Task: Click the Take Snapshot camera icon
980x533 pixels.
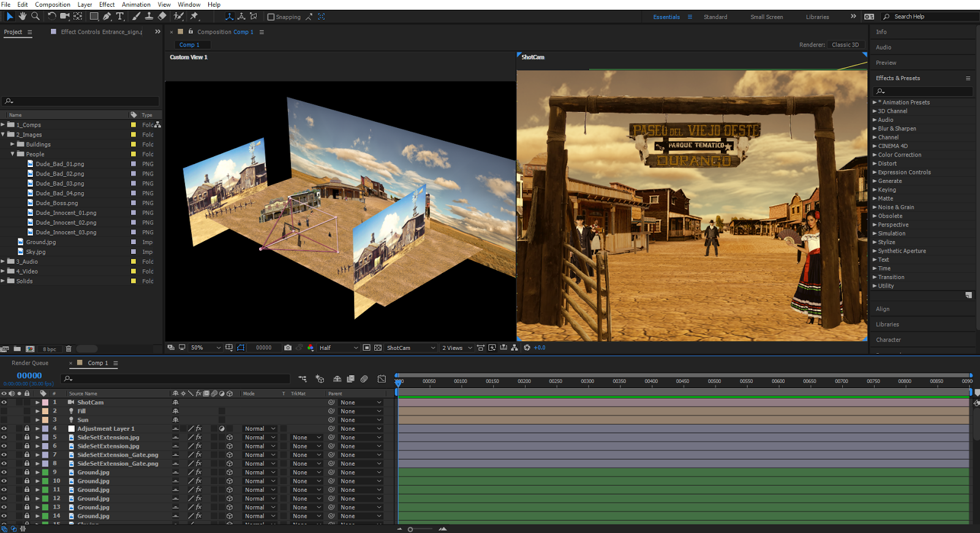Action: click(288, 348)
